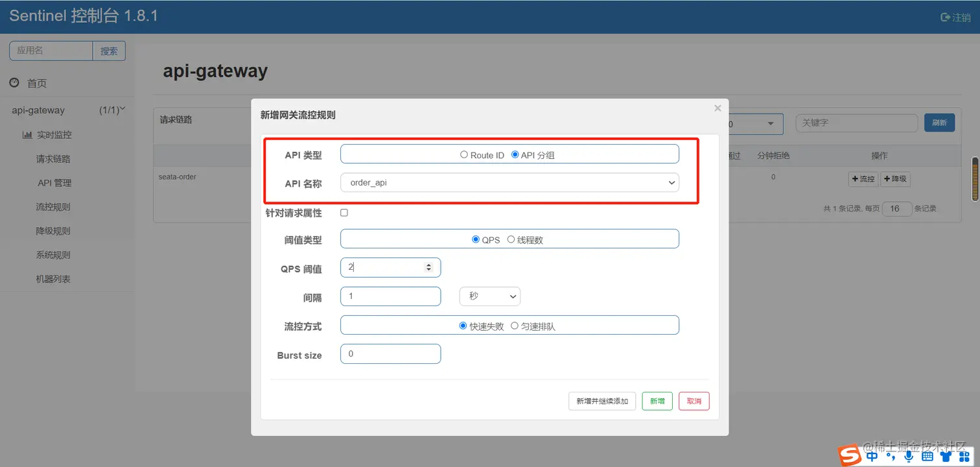Image resolution: width=980 pixels, height=467 pixels.
Task: Click Sogou microphone voice input icon
Action: pyautogui.click(x=909, y=457)
